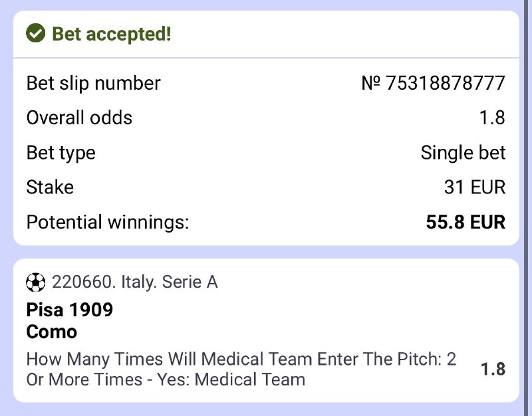Click the Como team name

pos(52,332)
